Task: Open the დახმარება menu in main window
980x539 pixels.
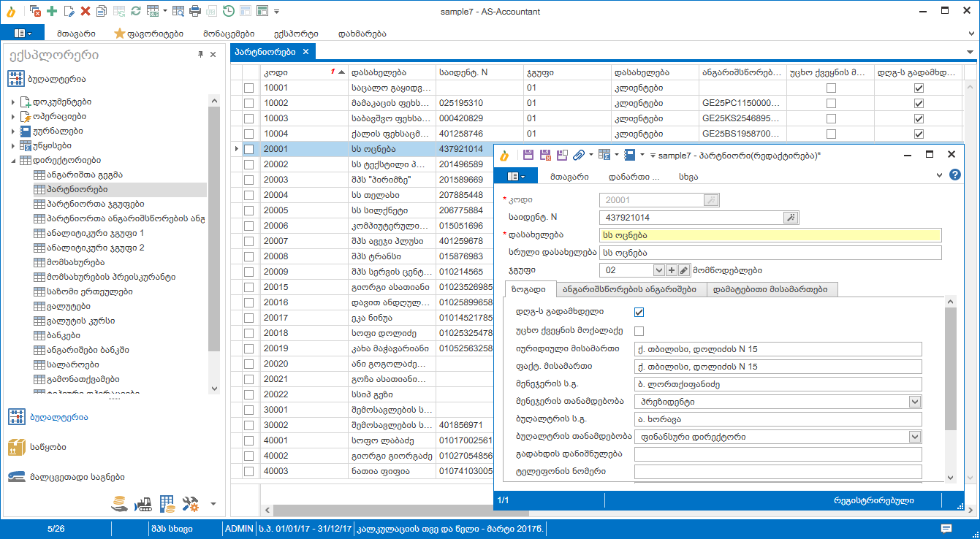Action: click(362, 33)
